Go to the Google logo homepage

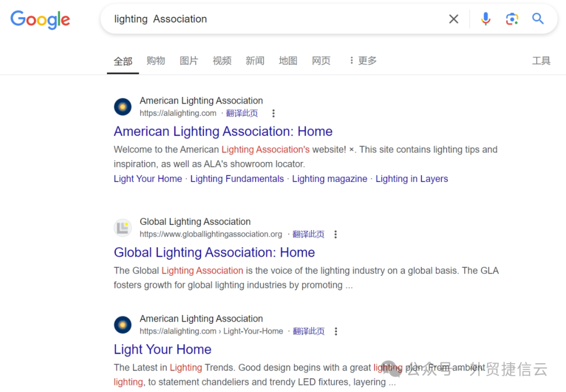pyautogui.click(x=40, y=19)
